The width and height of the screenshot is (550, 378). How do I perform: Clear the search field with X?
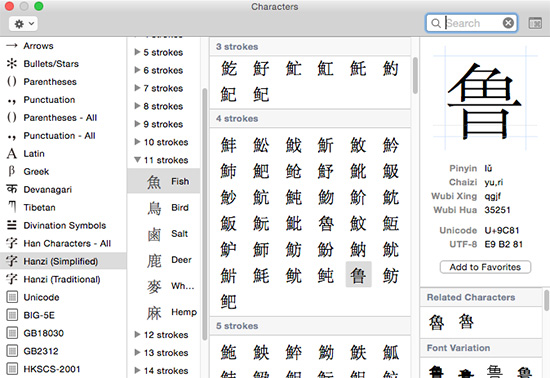click(x=508, y=23)
